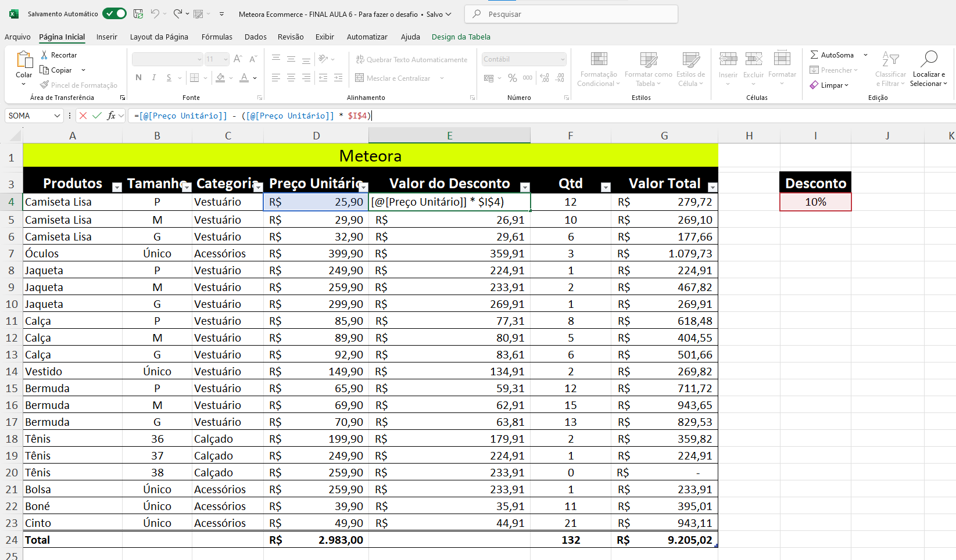
Task: Apply Italic (I) formatting
Action: click(x=153, y=77)
